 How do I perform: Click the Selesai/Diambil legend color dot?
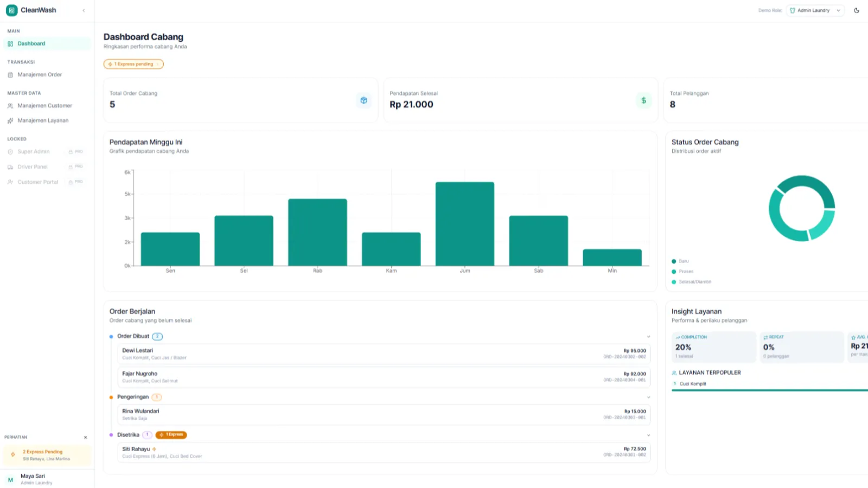click(674, 282)
